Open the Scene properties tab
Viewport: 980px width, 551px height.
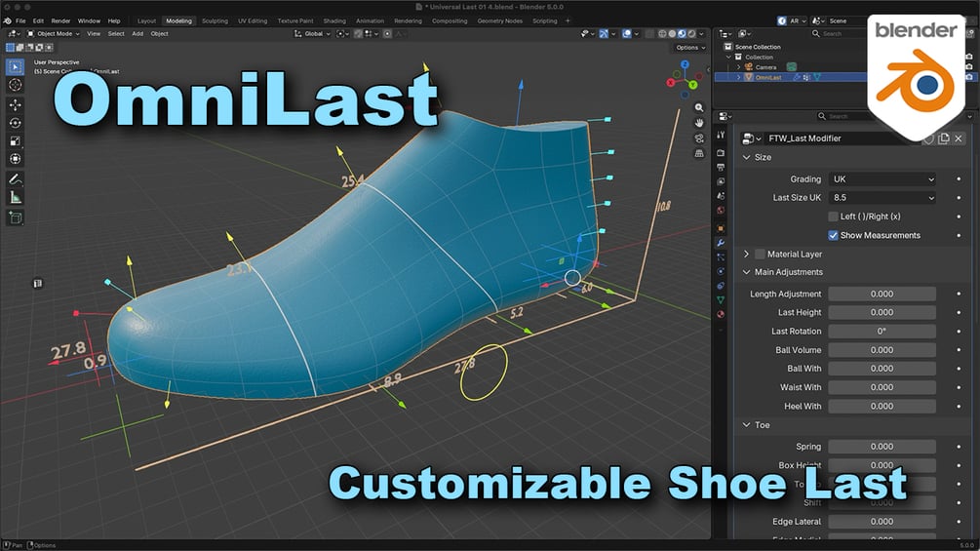721,196
